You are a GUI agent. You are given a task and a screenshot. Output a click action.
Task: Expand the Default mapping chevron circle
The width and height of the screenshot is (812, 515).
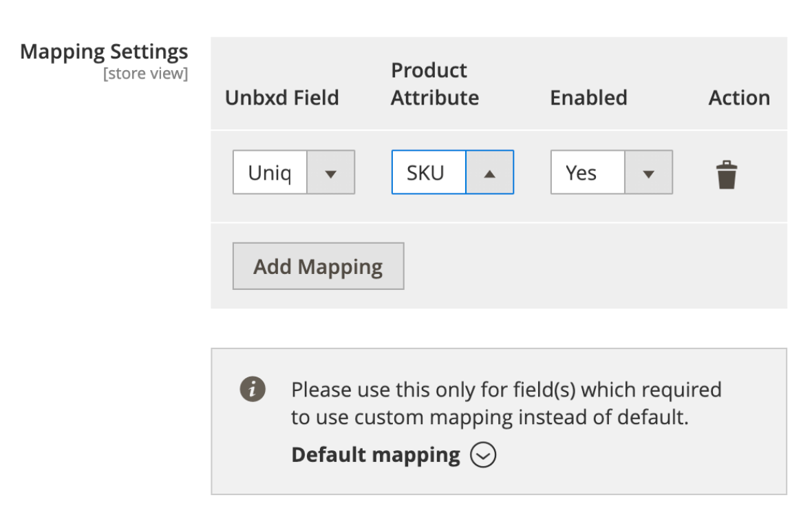tap(483, 455)
